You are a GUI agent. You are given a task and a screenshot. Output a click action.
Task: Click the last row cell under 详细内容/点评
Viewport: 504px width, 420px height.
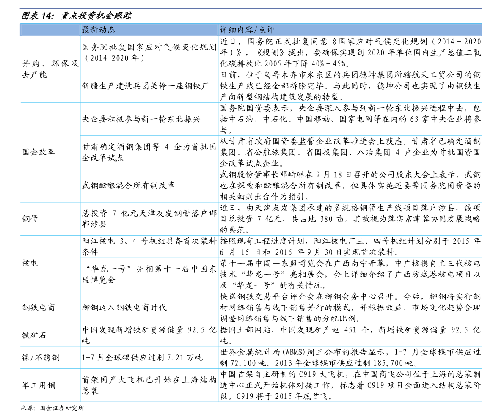click(350, 385)
